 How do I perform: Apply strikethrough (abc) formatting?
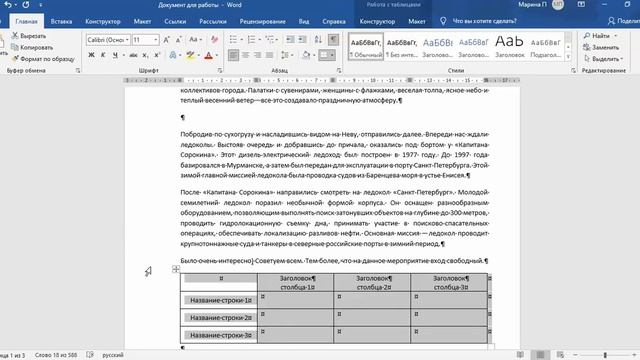click(x=133, y=55)
